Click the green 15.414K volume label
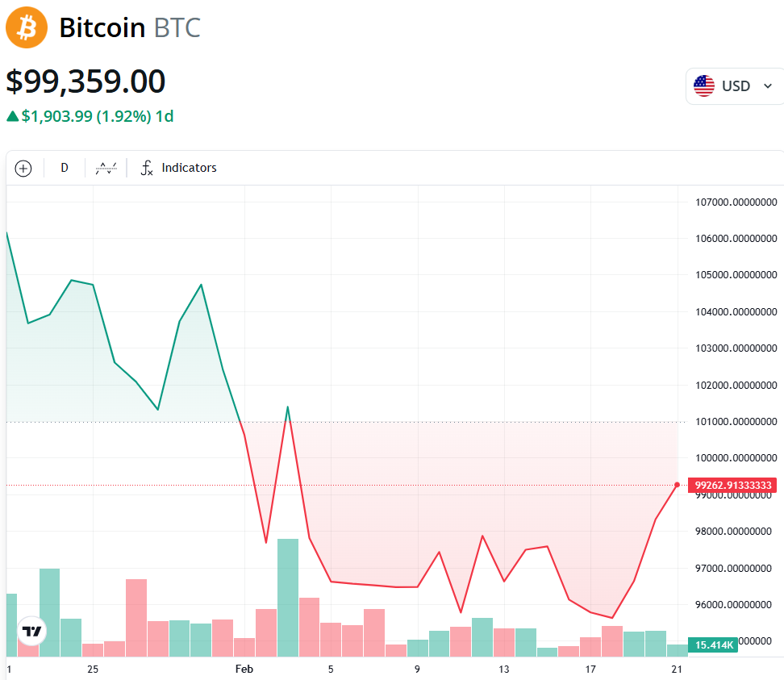784x680 pixels. coord(713,645)
